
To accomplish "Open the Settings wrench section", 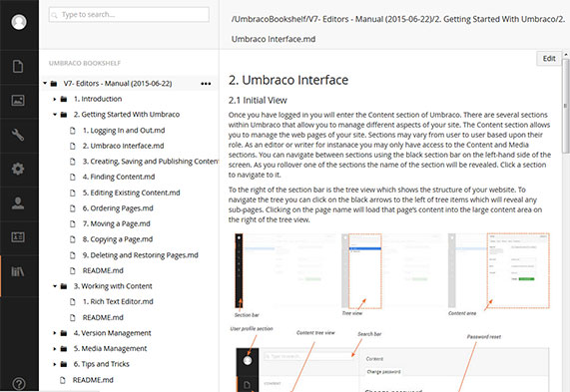I will pyautogui.click(x=18, y=135).
